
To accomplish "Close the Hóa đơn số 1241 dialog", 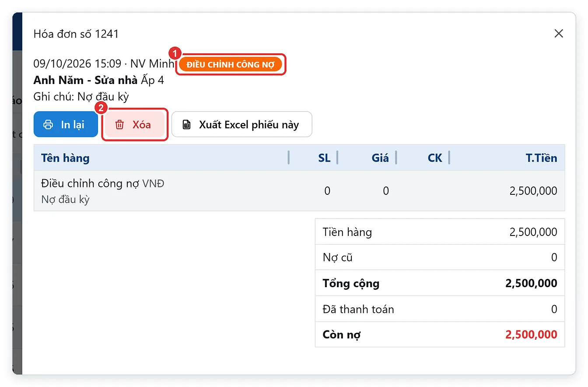I will pos(559,34).
